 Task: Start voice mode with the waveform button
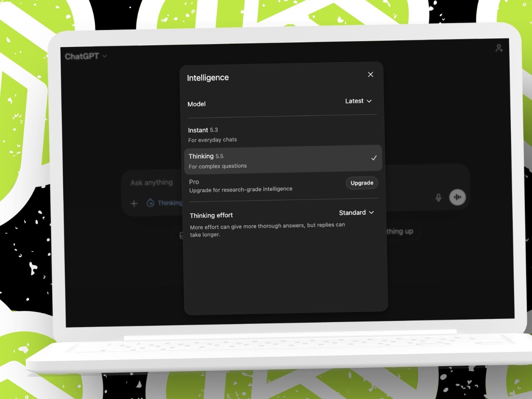[x=458, y=197]
